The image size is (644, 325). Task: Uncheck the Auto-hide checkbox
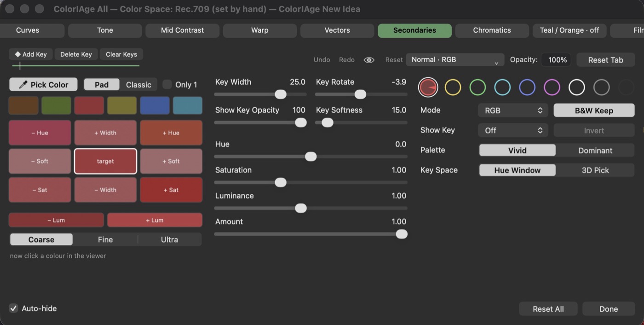[x=14, y=308]
